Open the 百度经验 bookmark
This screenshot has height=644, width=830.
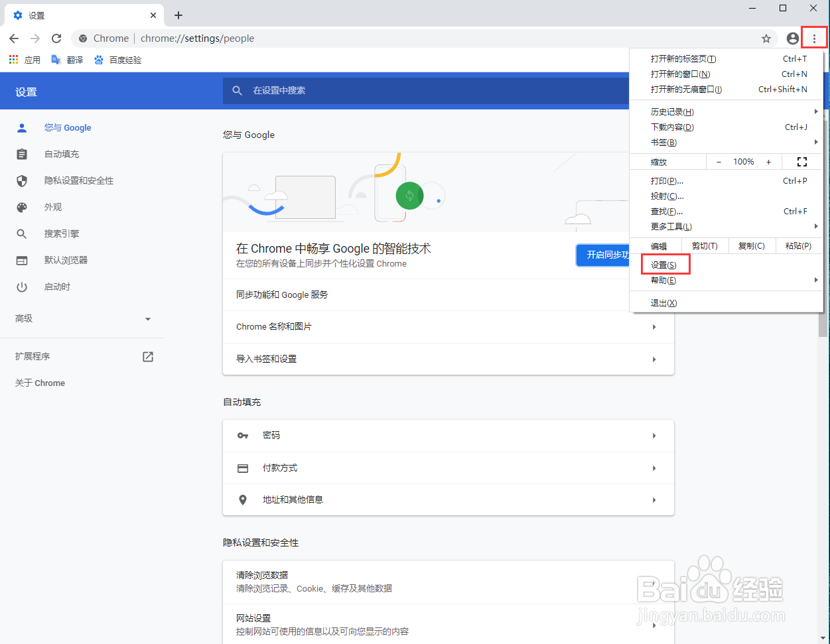pos(117,60)
